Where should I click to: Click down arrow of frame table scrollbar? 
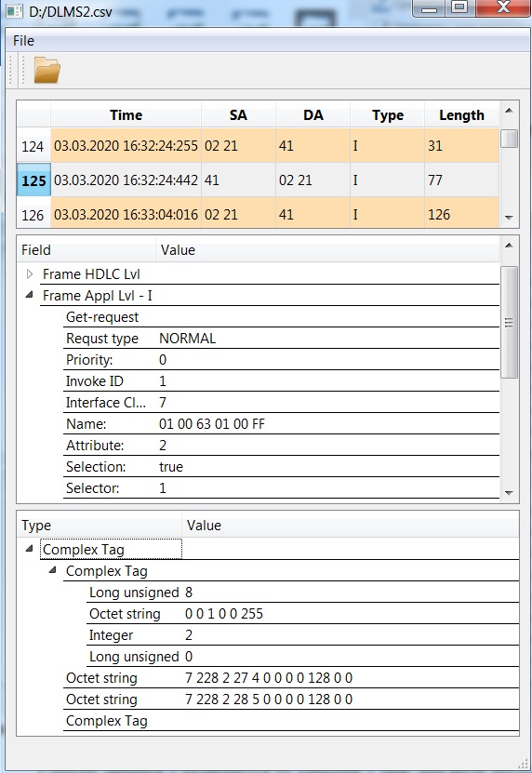(x=510, y=218)
